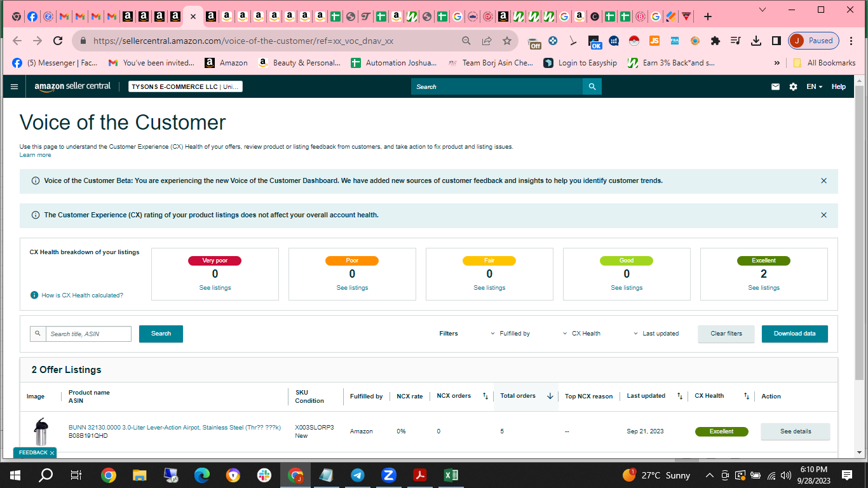Screen dimensions: 868x488
Task: Open the Automation Joshua bookmark
Action: pos(393,63)
